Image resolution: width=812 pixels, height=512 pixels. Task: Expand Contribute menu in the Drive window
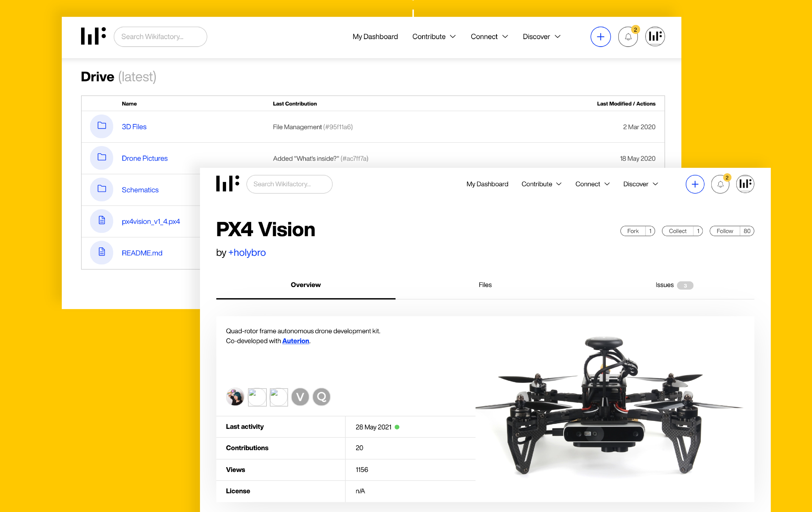pyautogui.click(x=434, y=36)
